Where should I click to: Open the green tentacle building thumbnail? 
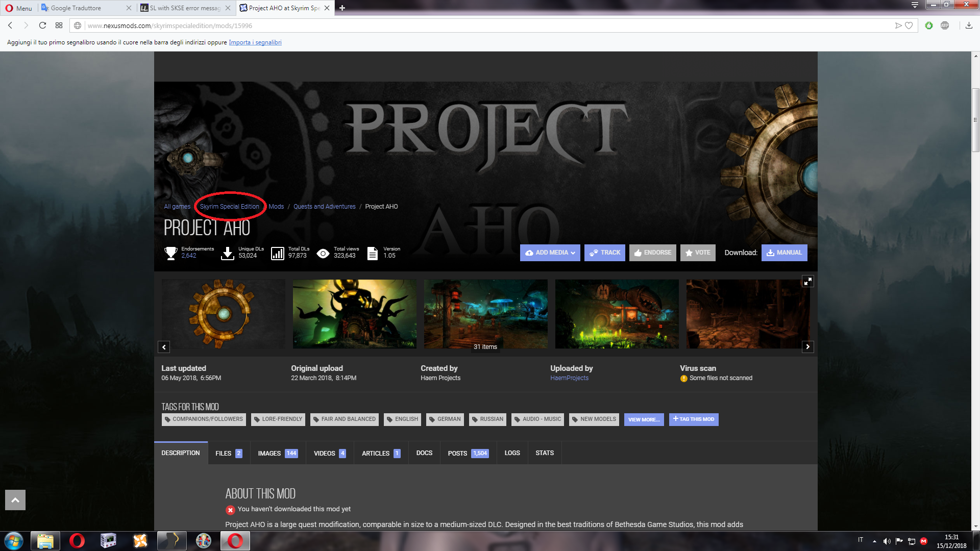[x=355, y=314]
